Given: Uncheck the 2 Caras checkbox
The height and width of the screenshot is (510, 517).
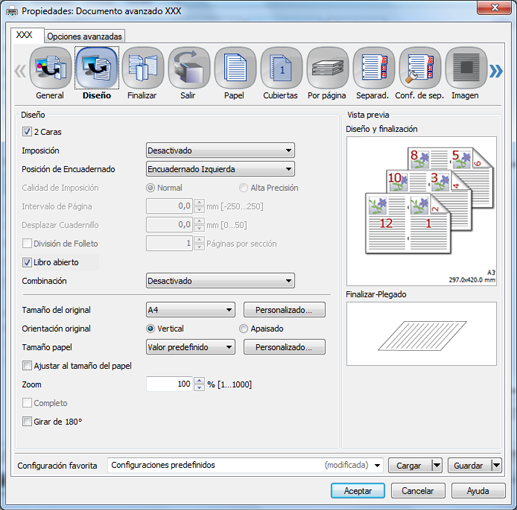Looking at the screenshot, I should 27,132.
